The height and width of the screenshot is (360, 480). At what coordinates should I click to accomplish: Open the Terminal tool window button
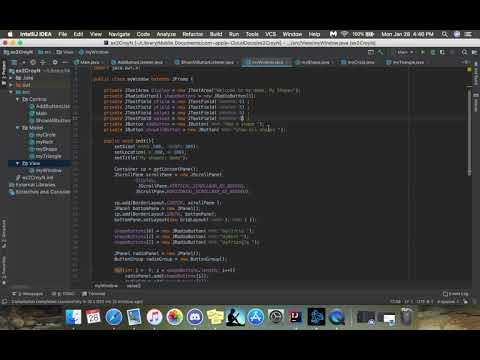click(x=94, y=294)
